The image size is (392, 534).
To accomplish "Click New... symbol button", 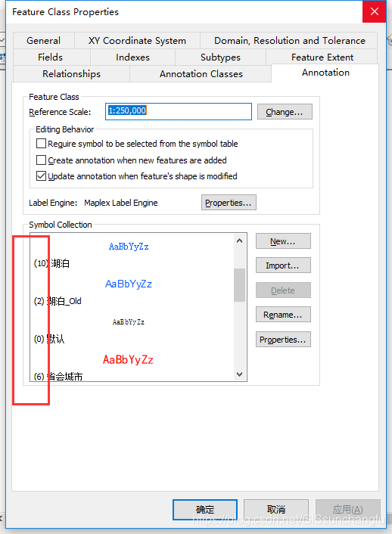I will tap(283, 241).
